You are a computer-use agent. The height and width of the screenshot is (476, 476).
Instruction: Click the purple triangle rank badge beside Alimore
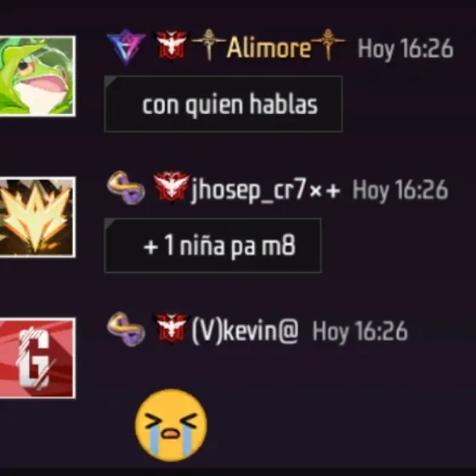click(126, 47)
